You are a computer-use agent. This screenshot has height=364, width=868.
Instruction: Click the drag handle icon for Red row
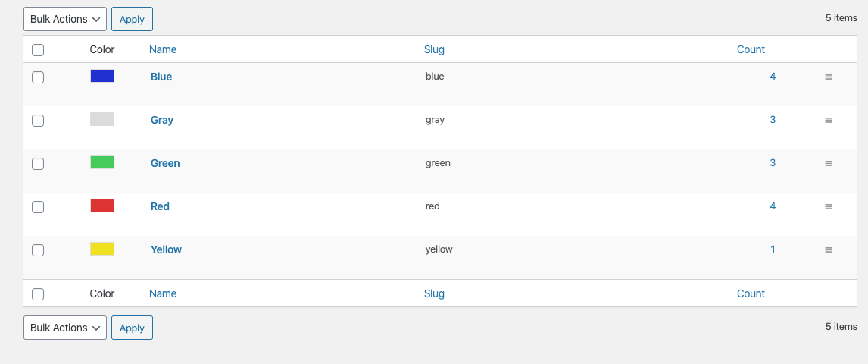tap(829, 207)
